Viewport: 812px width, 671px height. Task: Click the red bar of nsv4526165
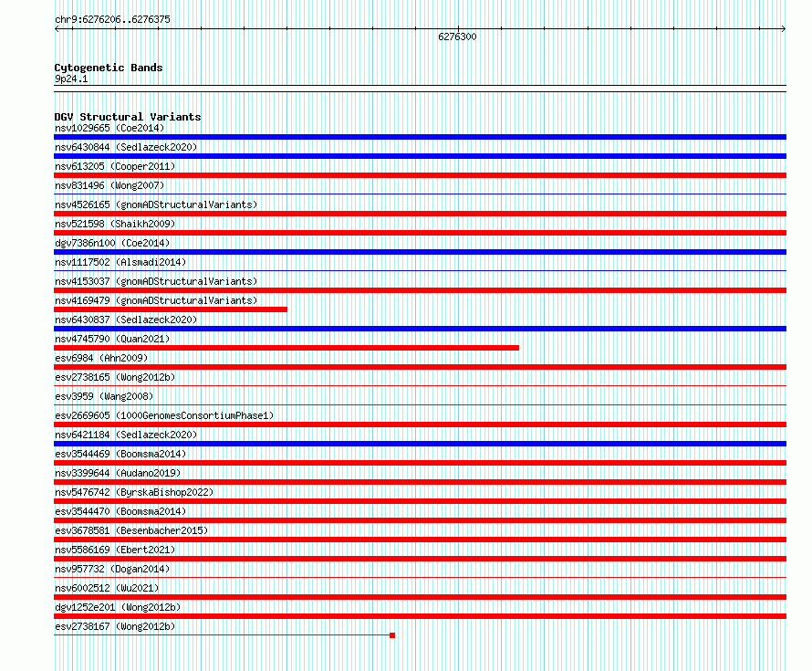point(420,214)
